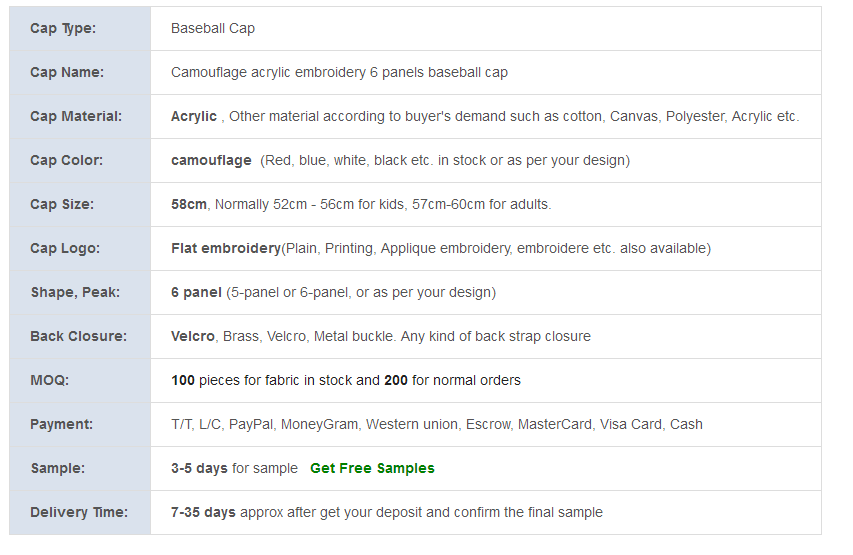The width and height of the screenshot is (853, 555).
Task: Click the Cap Material label
Action: 76,116
